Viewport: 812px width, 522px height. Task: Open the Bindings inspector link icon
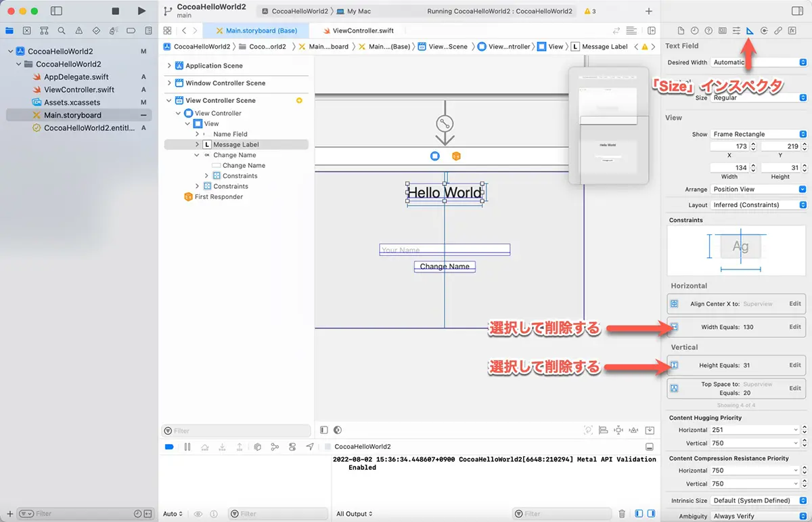778,30
